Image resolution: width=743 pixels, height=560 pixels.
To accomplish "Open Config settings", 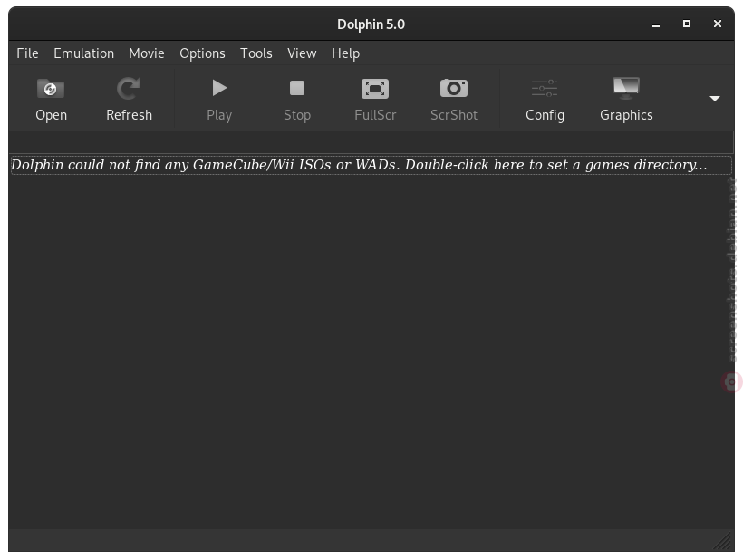I will (545, 99).
